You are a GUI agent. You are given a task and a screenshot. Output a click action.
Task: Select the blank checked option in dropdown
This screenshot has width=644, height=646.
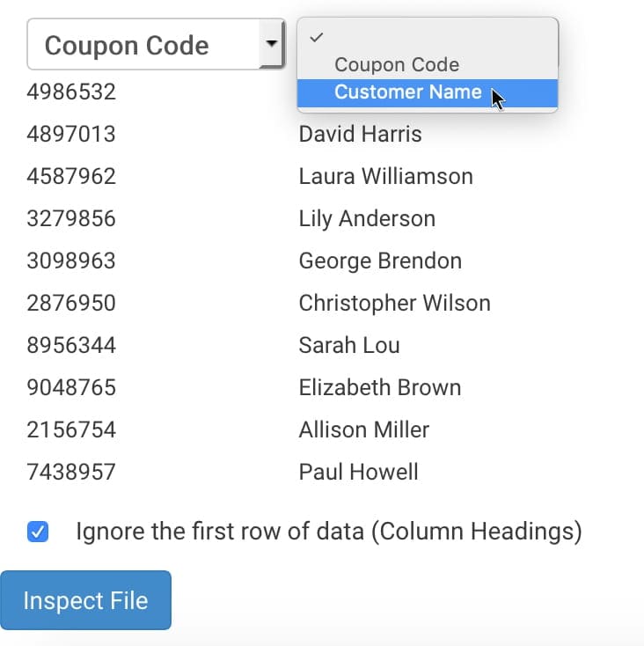tap(428, 38)
